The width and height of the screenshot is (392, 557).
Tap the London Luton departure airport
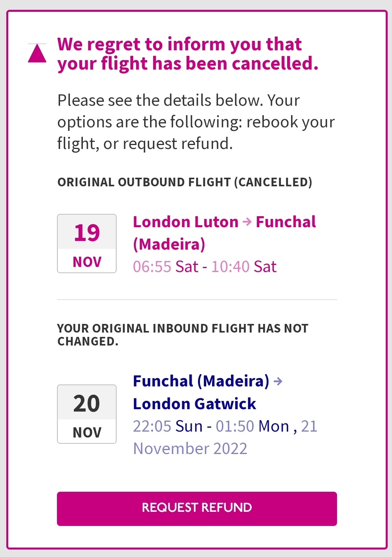pyautogui.click(x=185, y=222)
